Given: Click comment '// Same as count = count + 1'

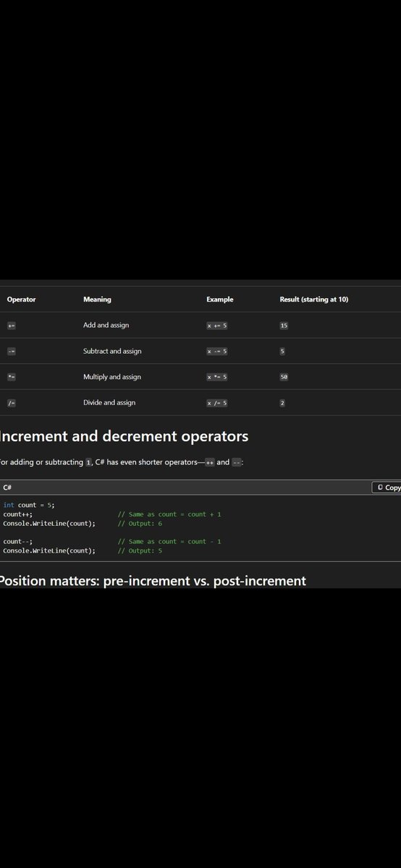Looking at the screenshot, I should click(x=169, y=514).
